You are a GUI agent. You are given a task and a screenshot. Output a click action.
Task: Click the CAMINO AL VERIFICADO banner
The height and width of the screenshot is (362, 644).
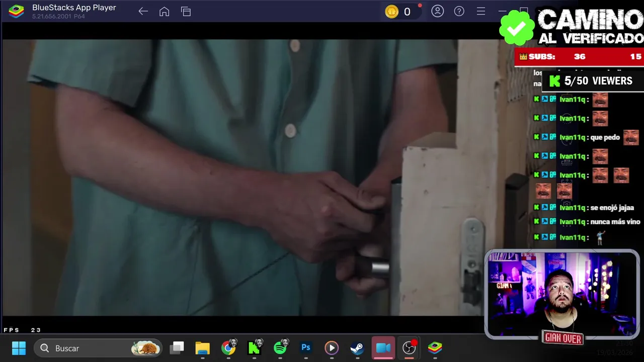point(590,27)
